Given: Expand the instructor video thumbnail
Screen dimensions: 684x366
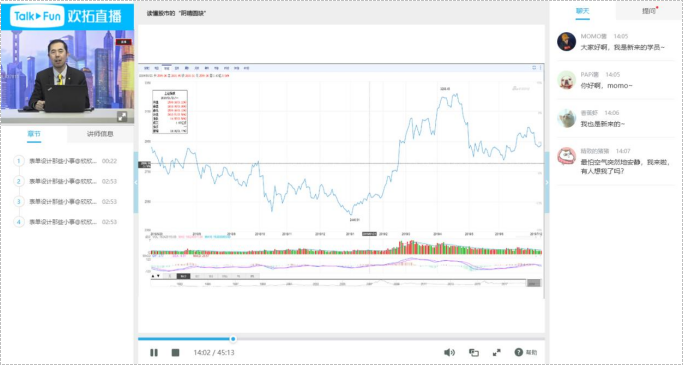Looking at the screenshot, I should 122,116.
